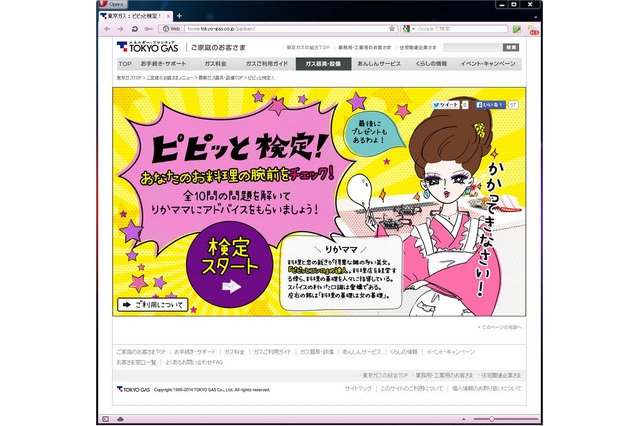Go forward using the forward arrow
The width and height of the screenshot is (640, 426).
tap(120, 29)
